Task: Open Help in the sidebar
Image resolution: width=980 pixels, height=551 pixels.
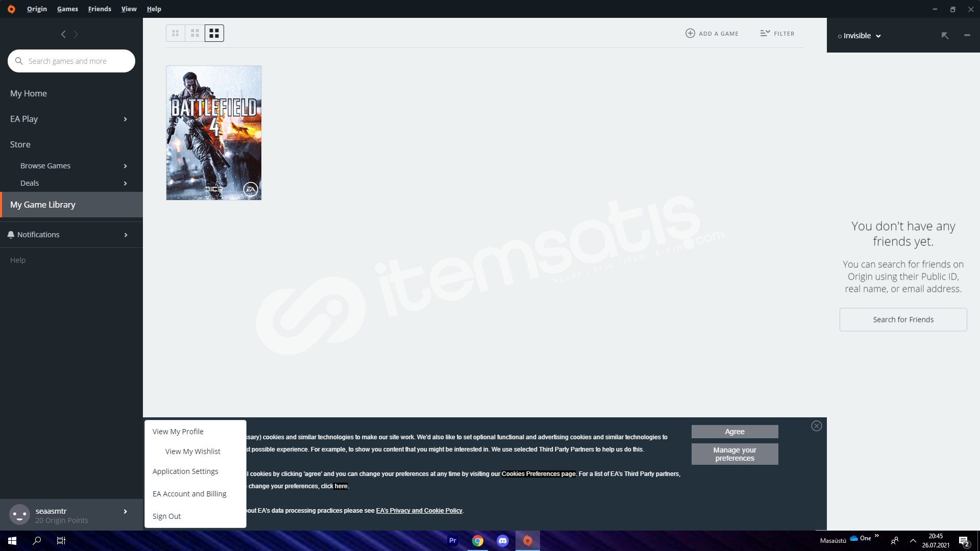Action: pos(18,260)
